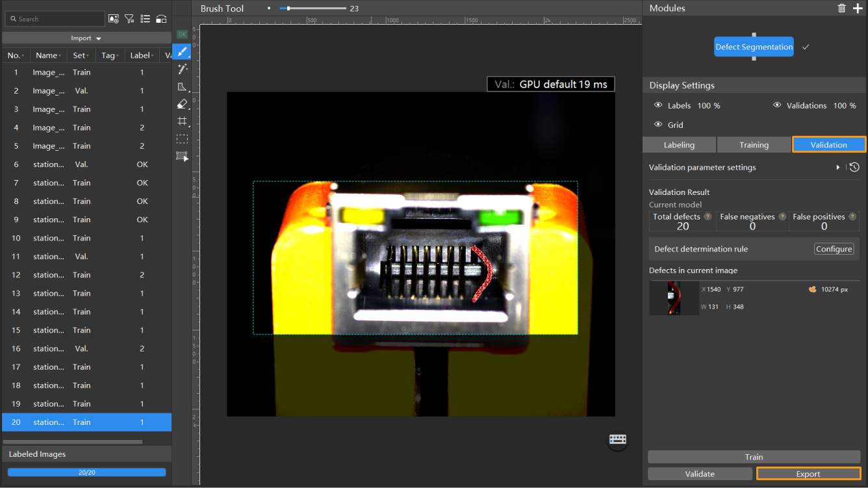The image size is (868, 488).
Task: Open the Import dropdown
Action: (x=86, y=38)
